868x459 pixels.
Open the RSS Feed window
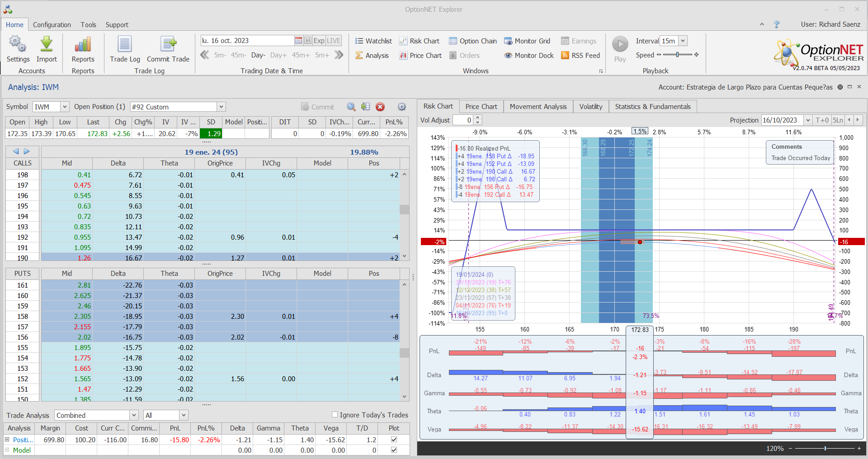point(580,56)
